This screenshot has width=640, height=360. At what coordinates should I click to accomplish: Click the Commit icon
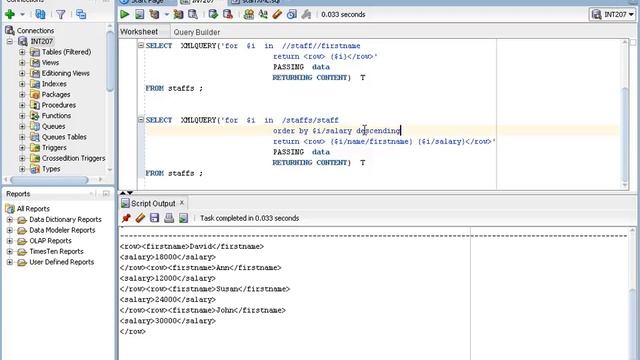click(213, 14)
